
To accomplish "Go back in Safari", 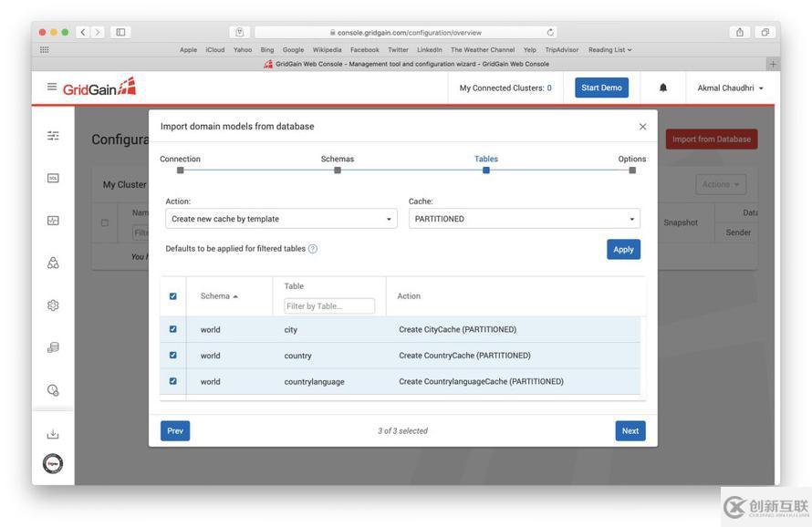I will [83, 32].
